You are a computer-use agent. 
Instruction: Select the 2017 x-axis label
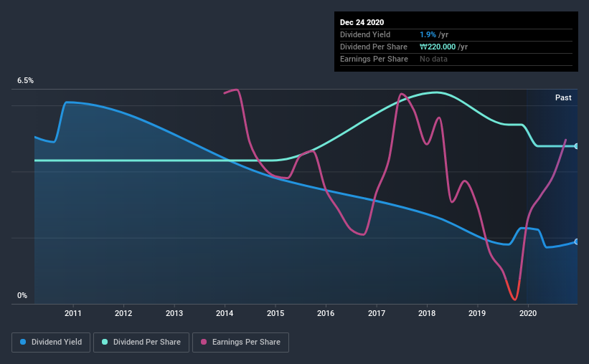(x=377, y=313)
